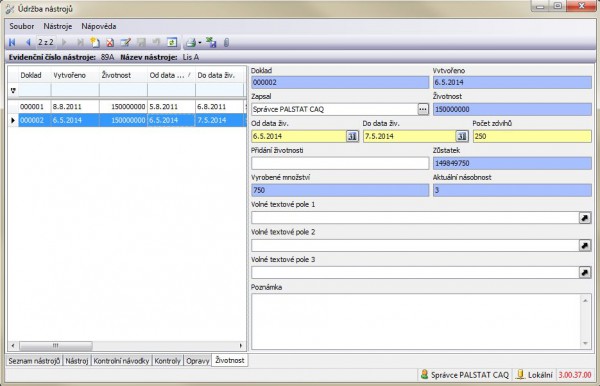The width and height of the screenshot is (600, 386).
Task: Refresh data with green arrows icon
Action: 172,42
